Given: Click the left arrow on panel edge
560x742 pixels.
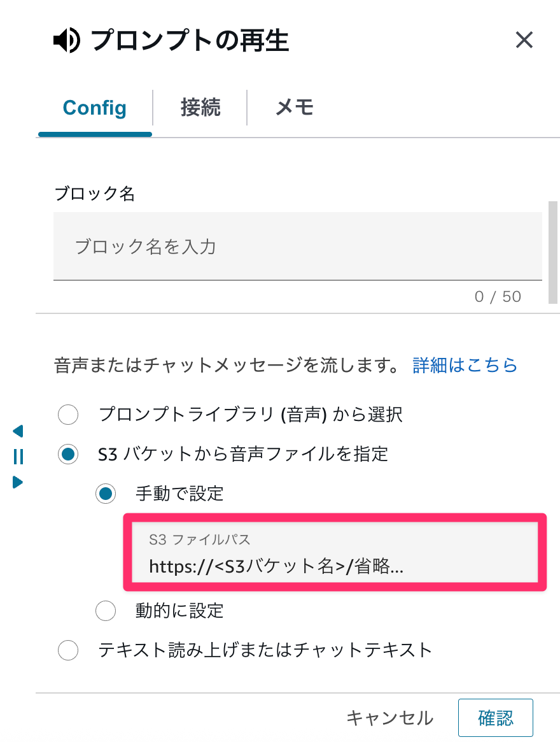Looking at the screenshot, I should click(18, 431).
